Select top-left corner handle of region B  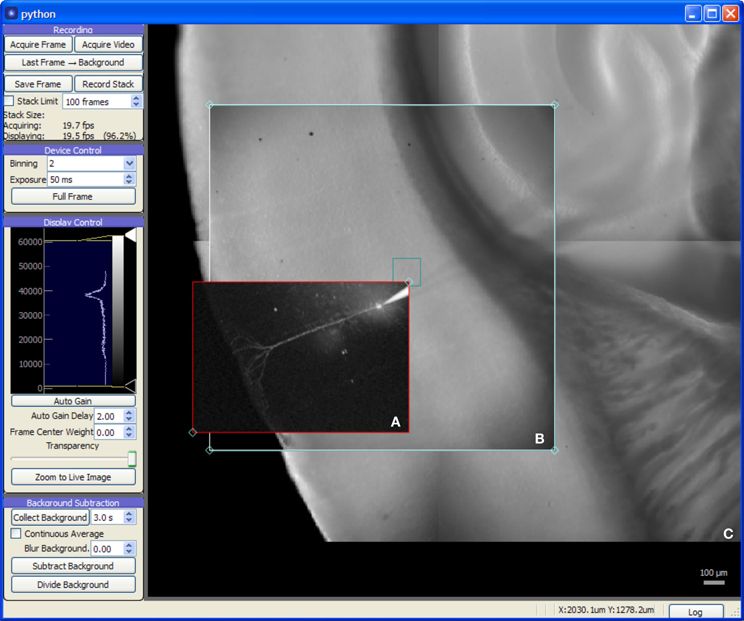pyautogui.click(x=209, y=105)
